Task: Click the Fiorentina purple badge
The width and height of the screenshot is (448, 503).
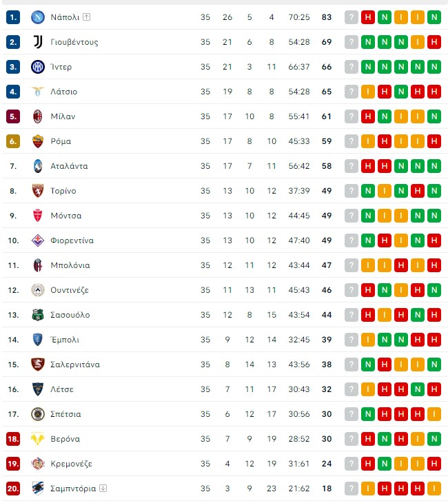Action: [x=37, y=240]
